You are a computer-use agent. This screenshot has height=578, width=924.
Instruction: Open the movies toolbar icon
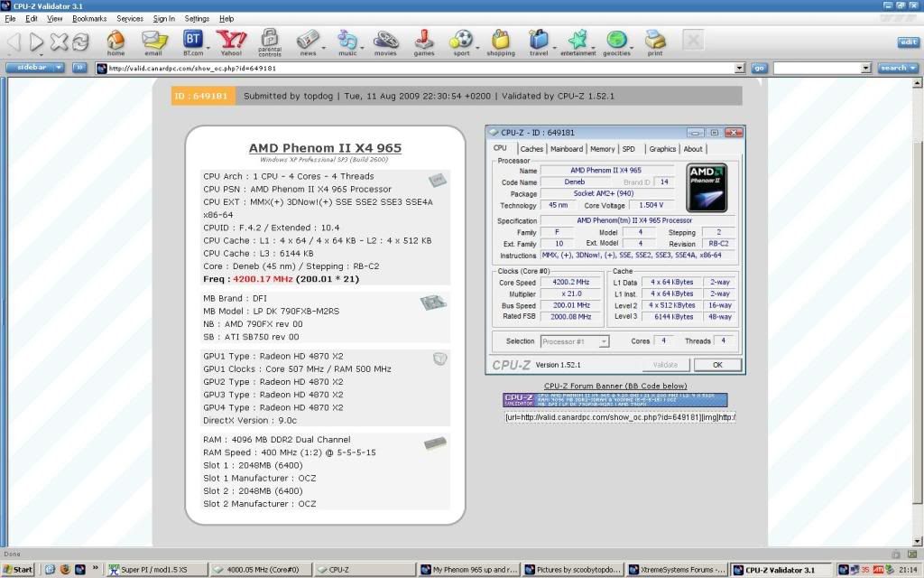(x=385, y=42)
